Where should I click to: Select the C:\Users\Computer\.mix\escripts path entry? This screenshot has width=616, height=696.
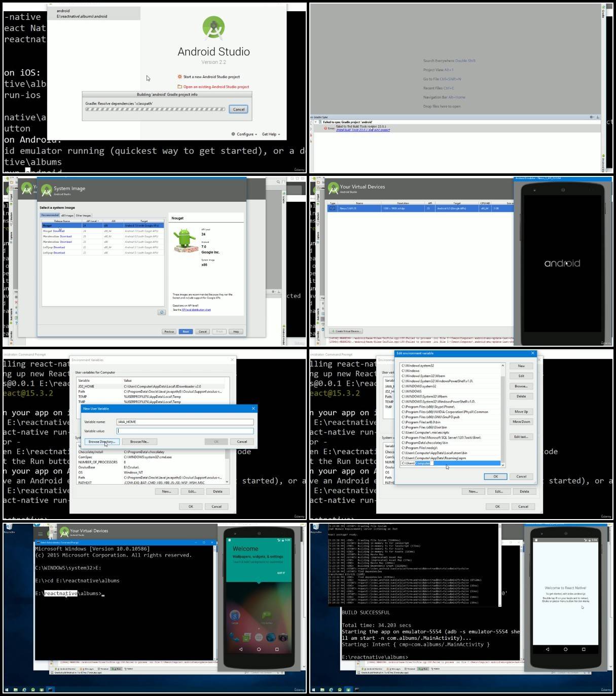[450, 432]
